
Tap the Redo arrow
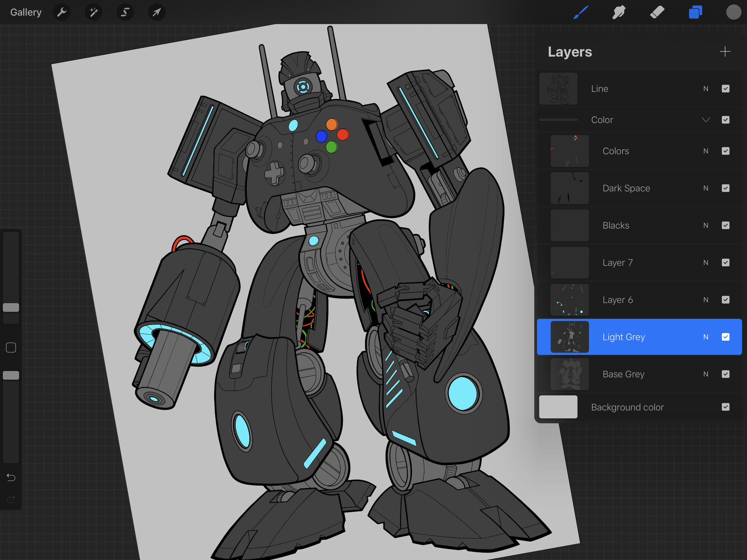11,499
